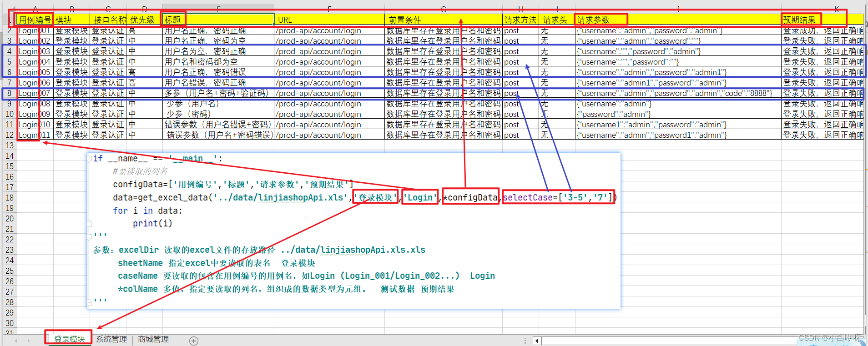Select the URL header cell

(329, 20)
